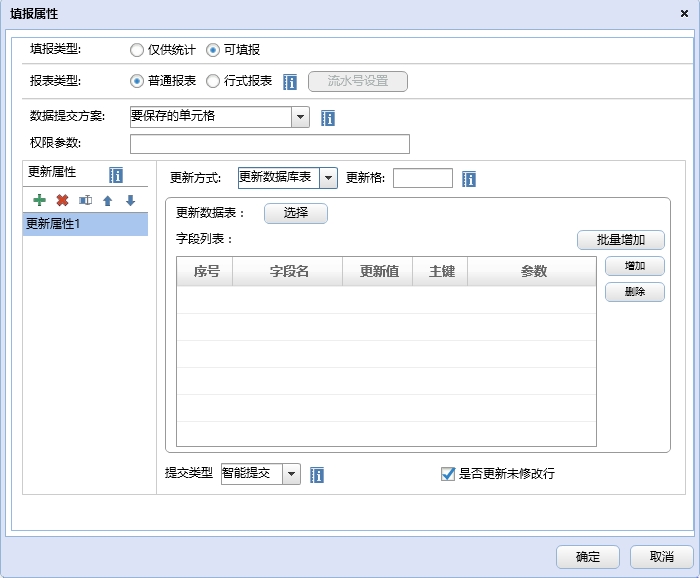Toggle the 是否更新未修改行 checkbox
700x578 pixels.
[448, 474]
